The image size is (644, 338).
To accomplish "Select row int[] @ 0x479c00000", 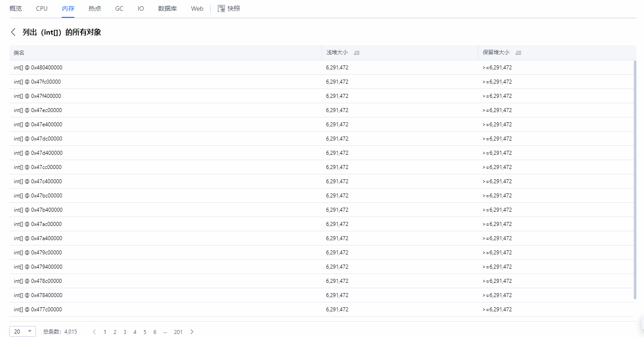I will coord(321,253).
